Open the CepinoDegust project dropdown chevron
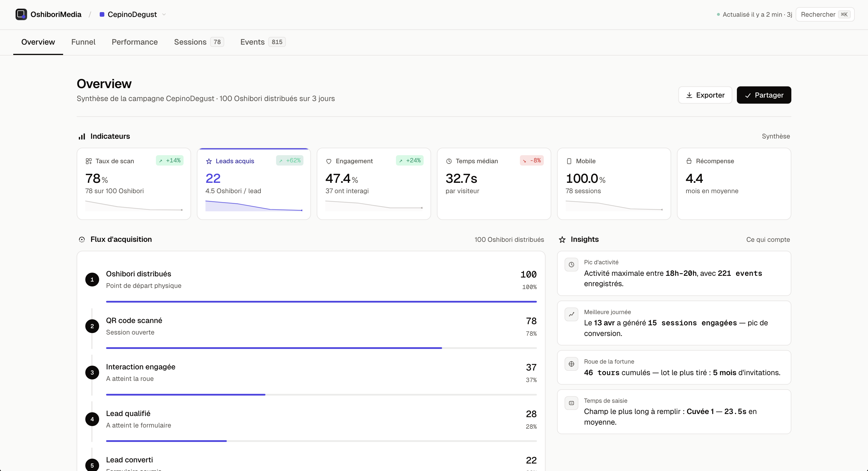The height and width of the screenshot is (471, 868). tap(164, 14)
